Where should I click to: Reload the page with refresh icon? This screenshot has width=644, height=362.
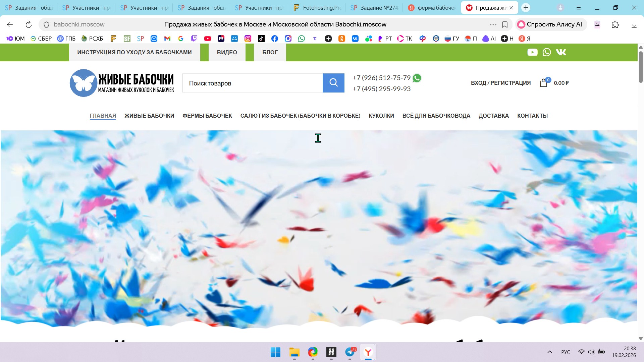click(29, 24)
